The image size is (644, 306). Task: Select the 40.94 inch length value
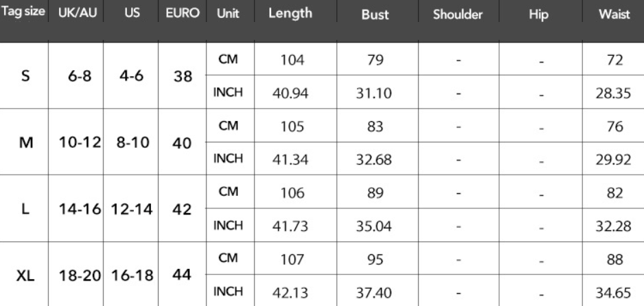coord(290,94)
